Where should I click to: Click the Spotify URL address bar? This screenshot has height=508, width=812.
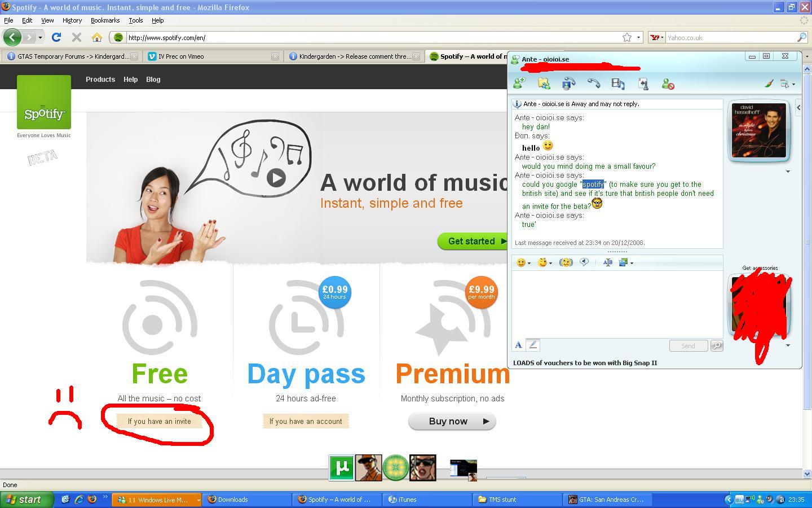(x=372, y=38)
